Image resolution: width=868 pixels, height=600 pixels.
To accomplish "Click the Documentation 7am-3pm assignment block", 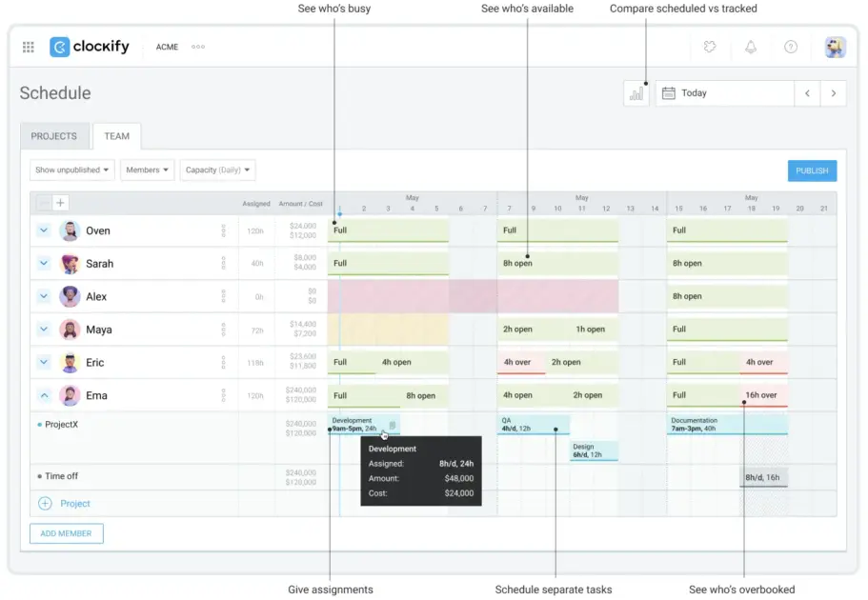I will pyautogui.click(x=727, y=425).
